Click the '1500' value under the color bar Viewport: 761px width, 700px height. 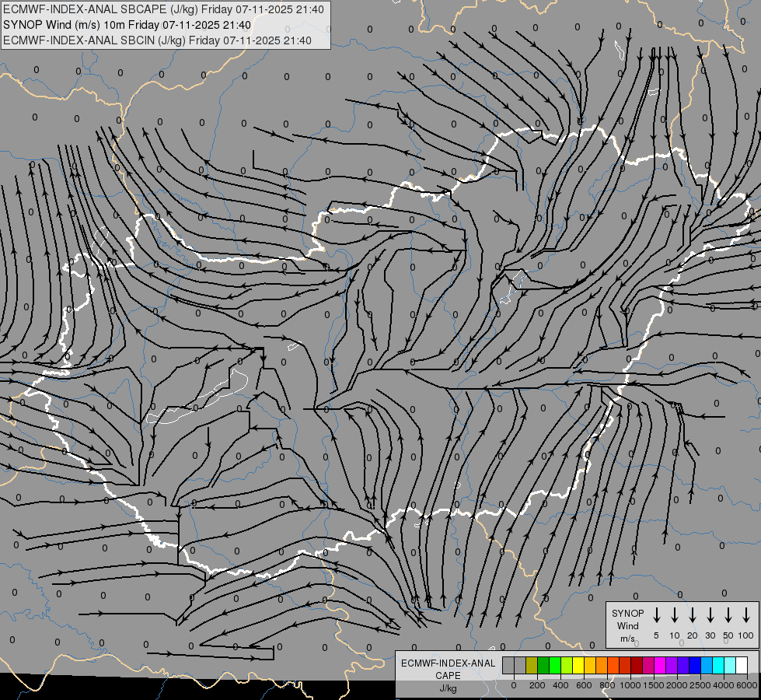click(x=654, y=685)
